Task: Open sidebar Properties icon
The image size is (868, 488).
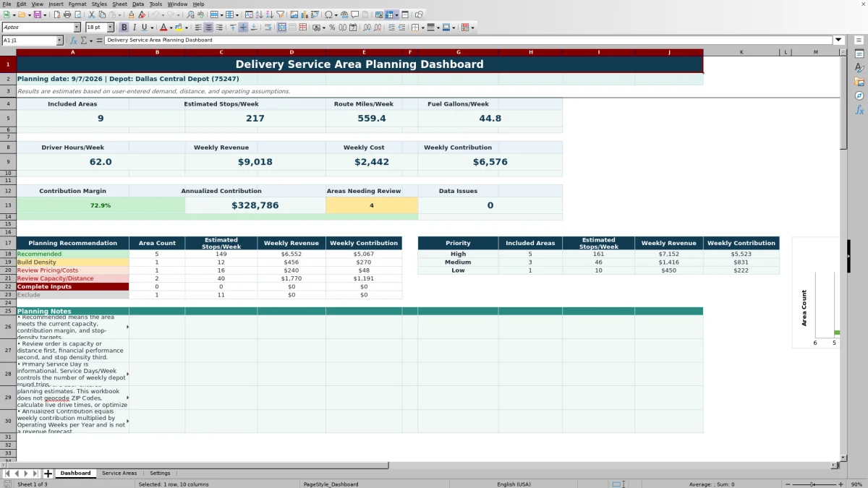Action: click(859, 54)
